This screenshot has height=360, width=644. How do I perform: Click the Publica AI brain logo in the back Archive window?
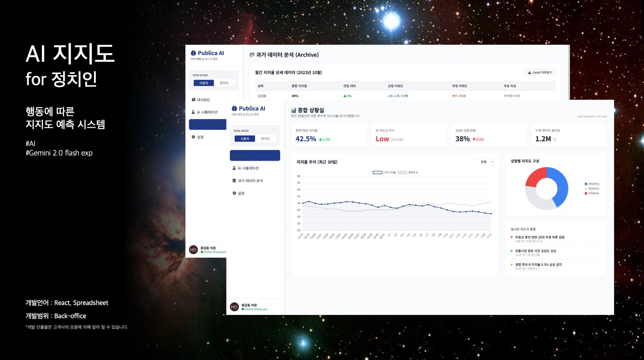pos(193,53)
